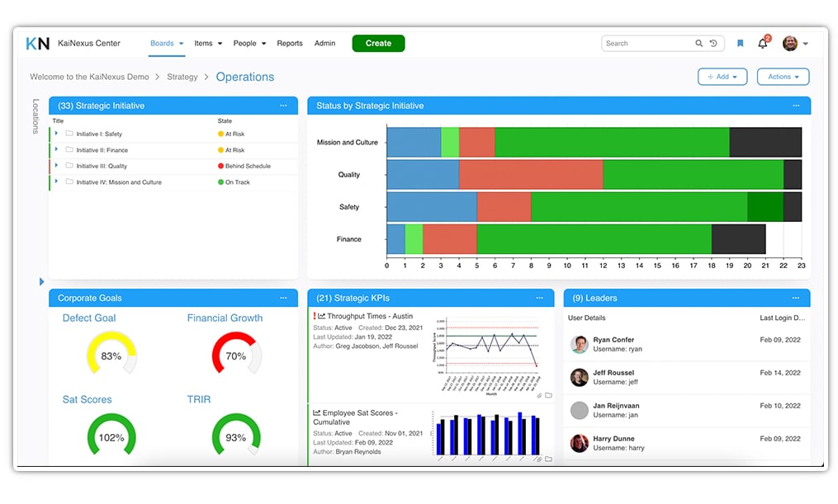This screenshot has width=838, height=504.
Task: Expand the Locations side panel arrow
Action: 41,282
